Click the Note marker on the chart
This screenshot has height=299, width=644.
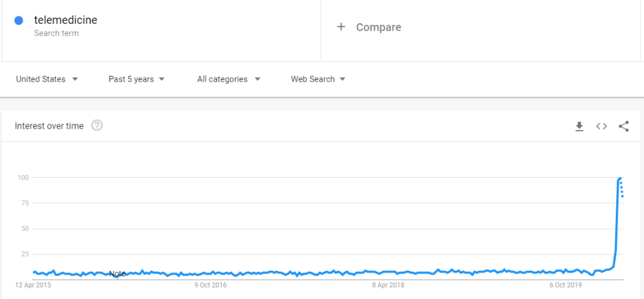[x=117, y=274]
